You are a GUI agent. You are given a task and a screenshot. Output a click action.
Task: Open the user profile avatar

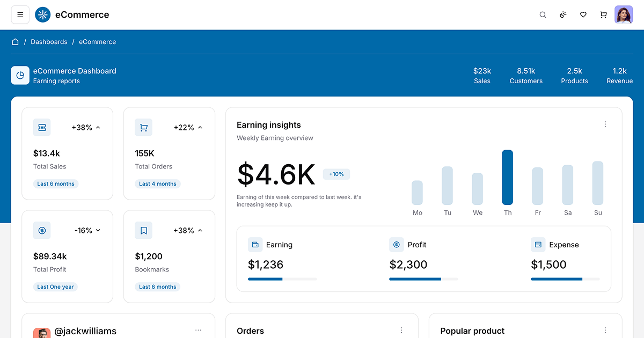[x=624, y=15]
